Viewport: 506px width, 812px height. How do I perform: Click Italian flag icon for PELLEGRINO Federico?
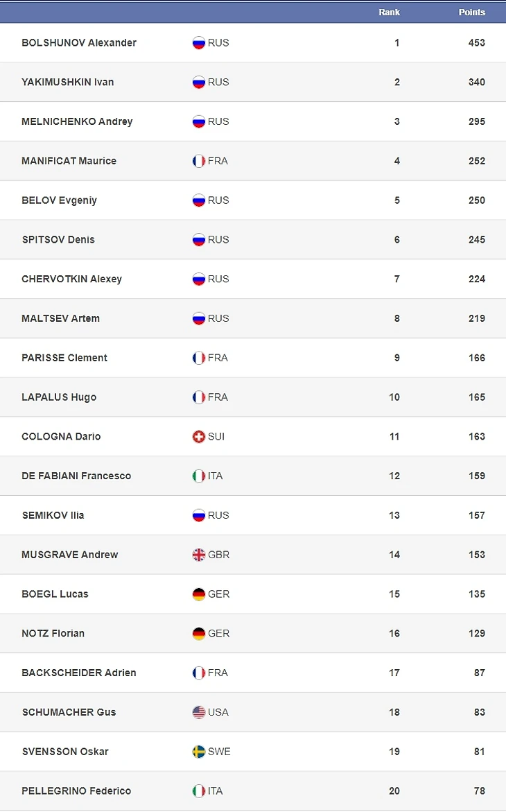point(199,791)
